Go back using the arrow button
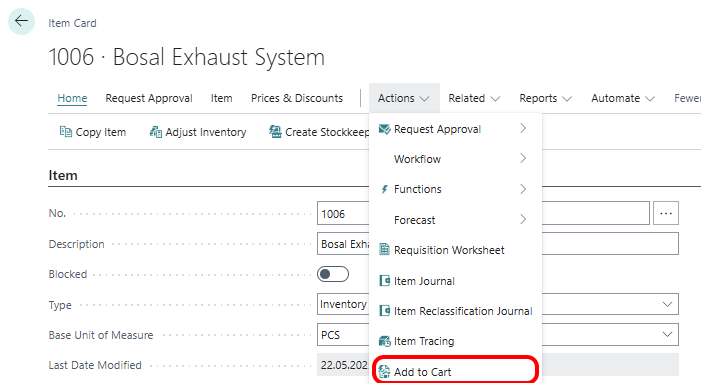Viewport: 701px width, 383px height. pyautogui.click(x=21, y=21)
